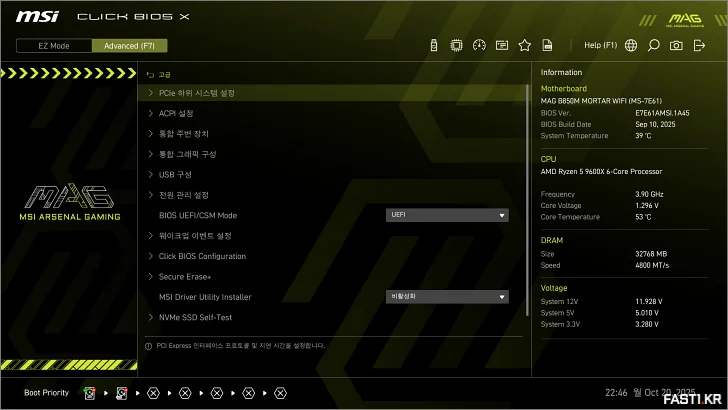728x410 pixels.
Task: Expand PCIe 하위 시스템 설정 submenu
Action: pyautogui.click(x=332, y=93)
